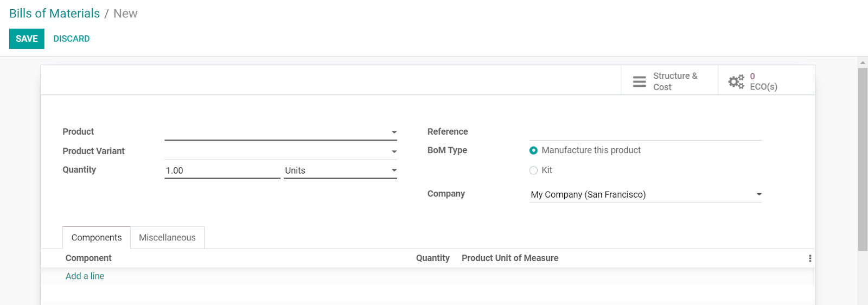Click the Reference field label
This screenshot has height=305, width=868.
tap(448, 131)
